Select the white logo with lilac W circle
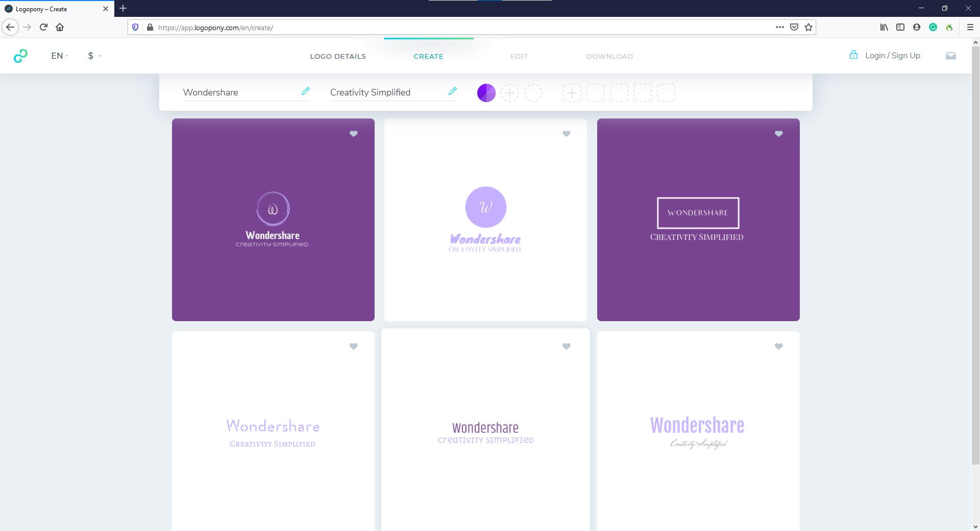 (485, 220)
